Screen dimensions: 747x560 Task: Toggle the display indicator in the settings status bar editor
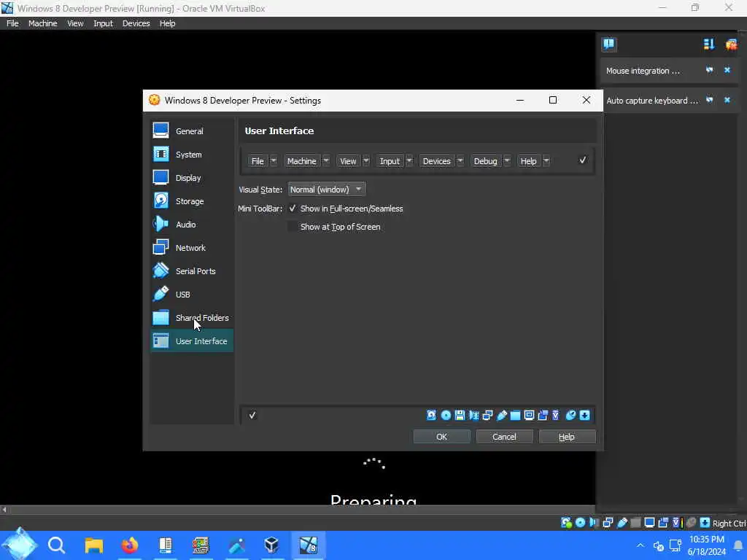coord(529,415)
